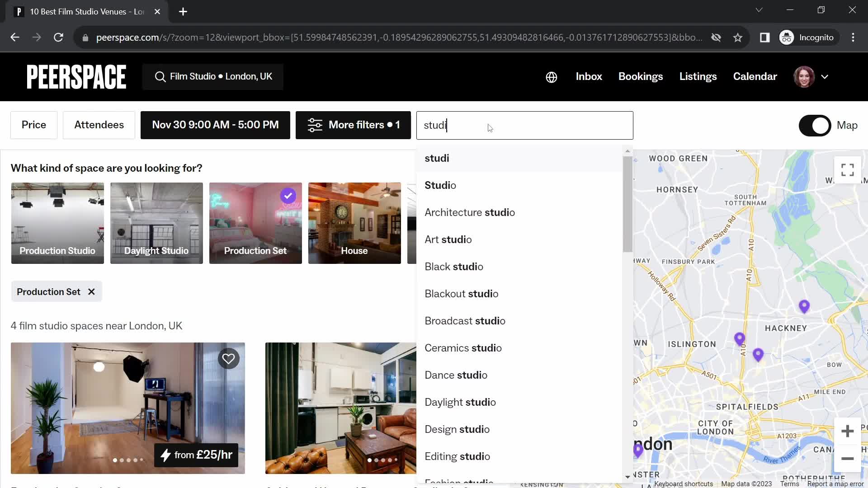This screenshot has width=868, height=488.
Task: Select the Studio suggestion
Action: (519, 185)
